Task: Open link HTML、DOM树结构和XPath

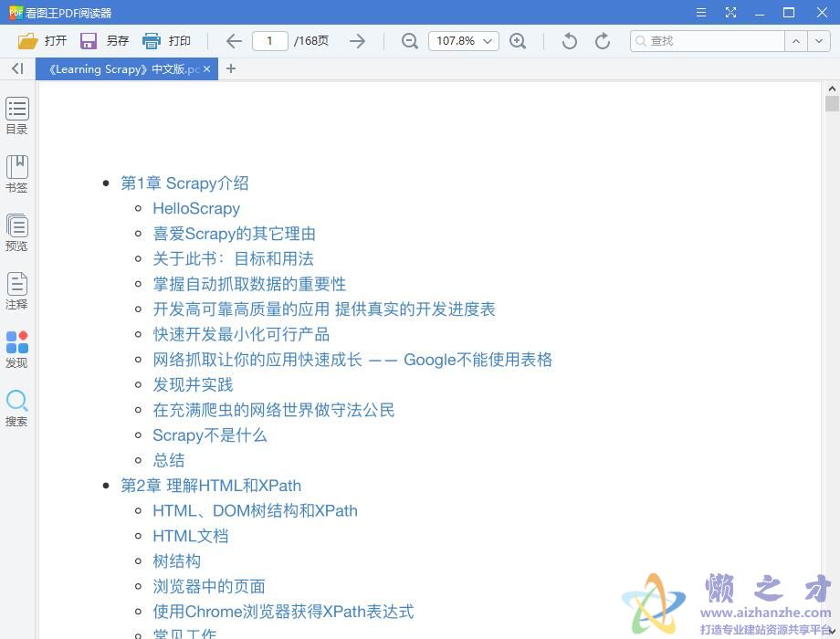Action: click(x=255, y=510)
